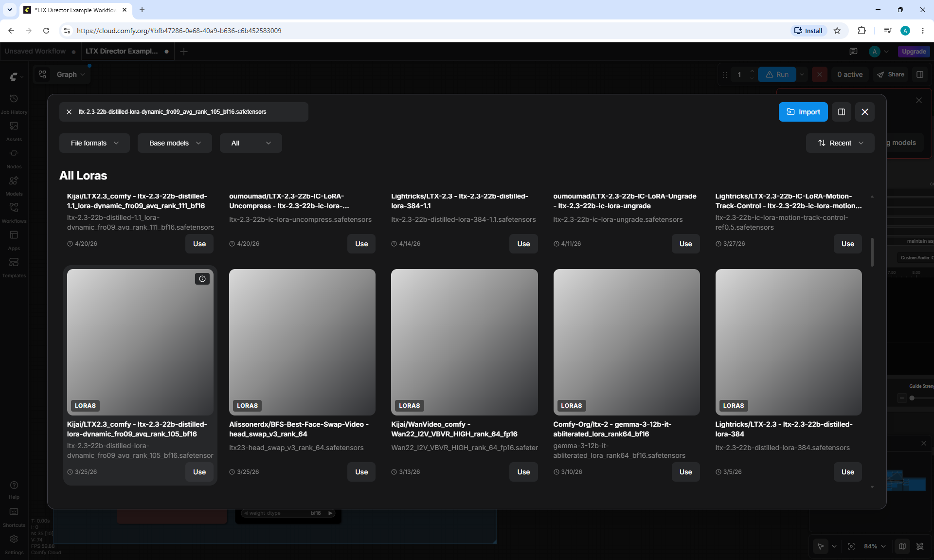
Task: Click the Import button
Action: coord(803,112)
